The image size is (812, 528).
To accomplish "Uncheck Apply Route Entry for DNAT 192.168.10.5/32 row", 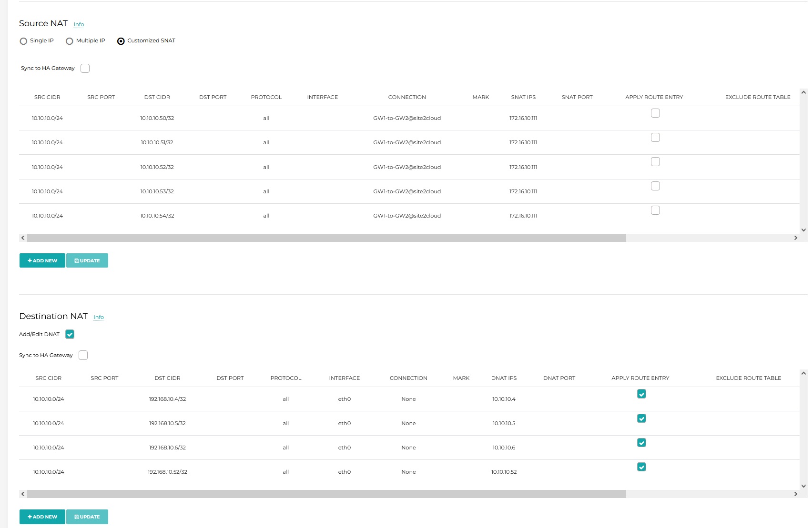I will coord(642,418).
